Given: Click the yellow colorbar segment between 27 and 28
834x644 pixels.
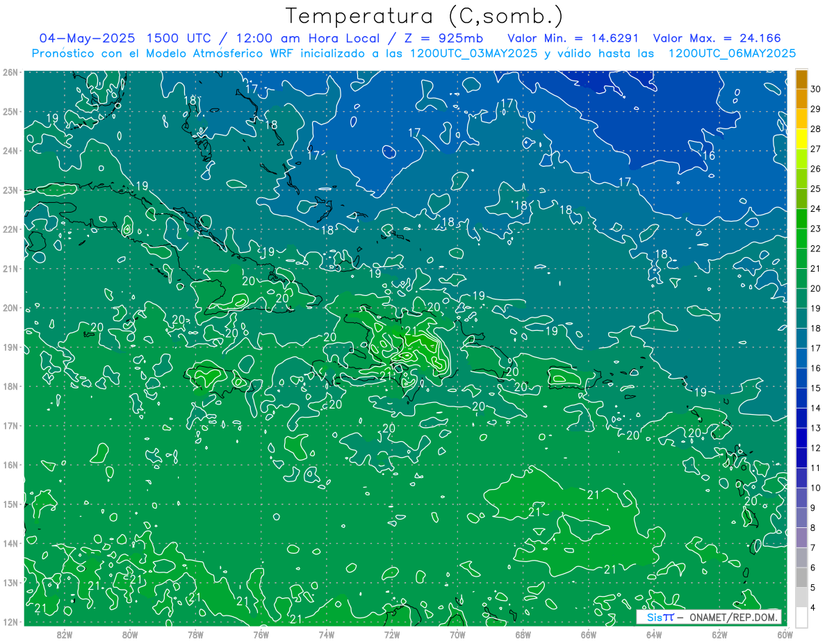Looking at the screenshot, I should 801,139.
